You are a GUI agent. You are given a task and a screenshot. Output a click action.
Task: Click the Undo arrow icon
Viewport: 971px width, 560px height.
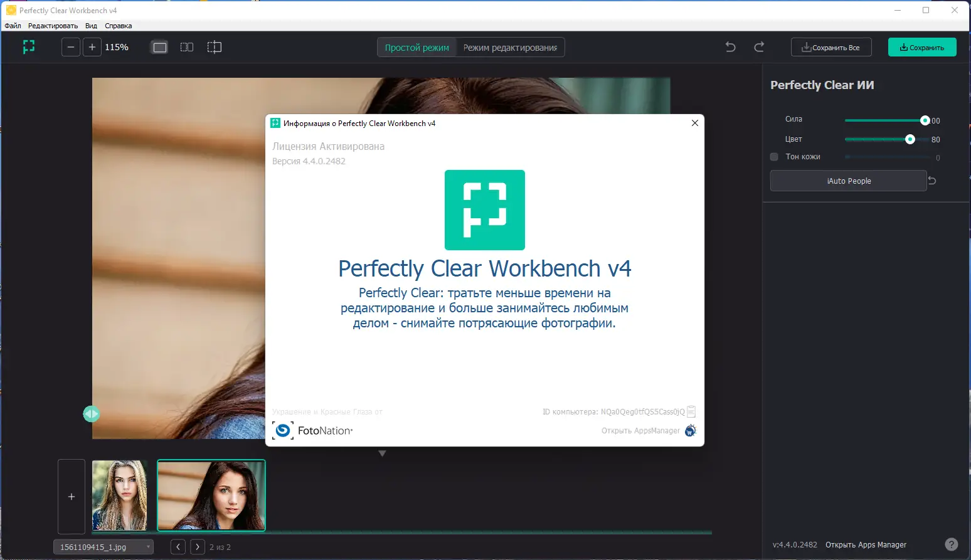pyautogui.click(x=730, y=47)
